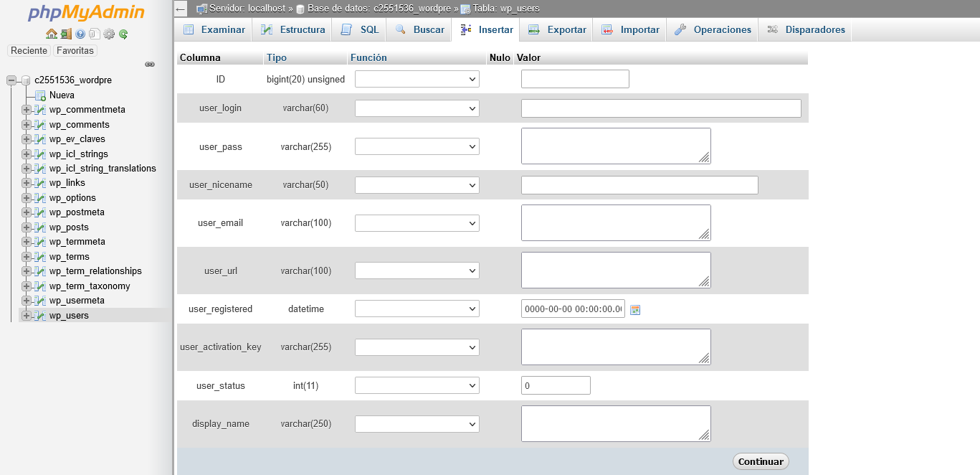
Task: Open the Función dropdown for display_name
Action: pos(417,424)
